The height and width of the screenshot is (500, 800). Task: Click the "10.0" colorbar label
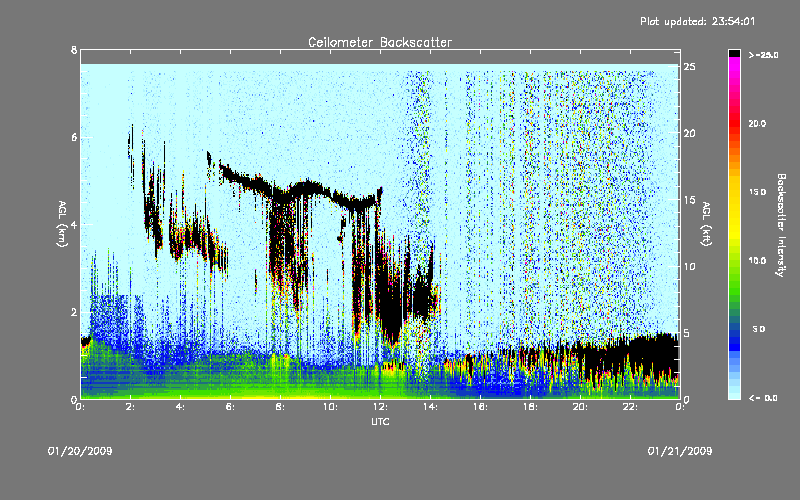pos(757,261)
